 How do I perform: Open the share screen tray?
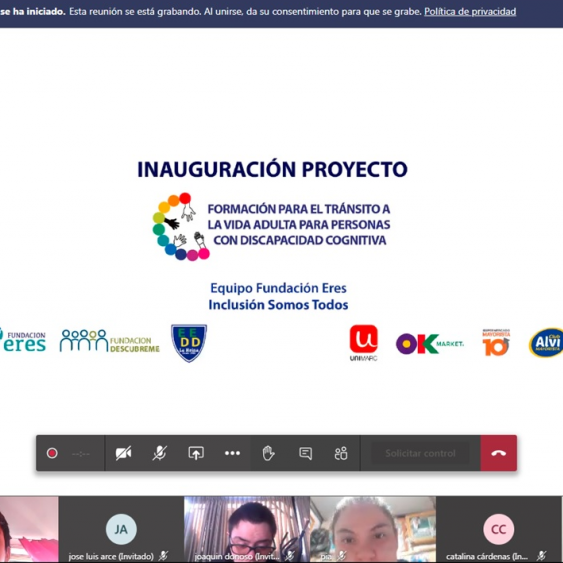point(196,453)
